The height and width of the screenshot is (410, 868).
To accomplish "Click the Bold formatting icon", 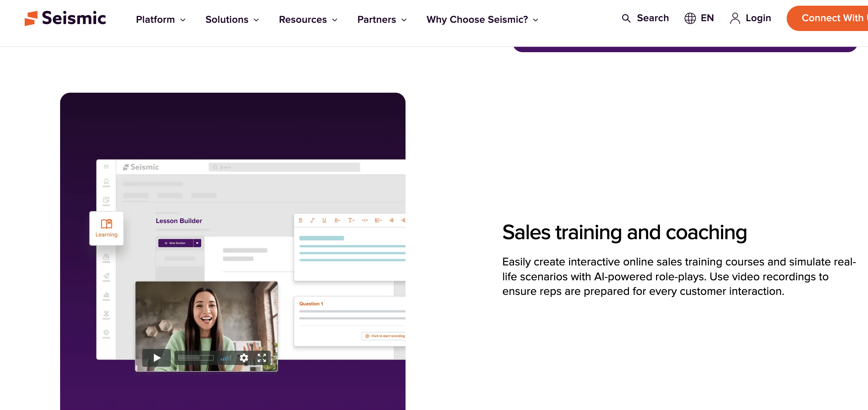I will click(301, 220).
